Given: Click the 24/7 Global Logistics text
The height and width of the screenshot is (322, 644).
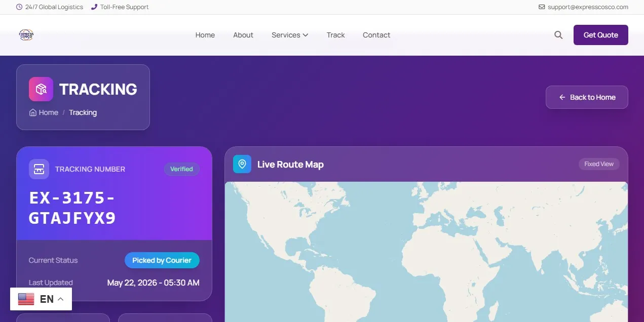Looking at the screenshot, I should [54, 7].
